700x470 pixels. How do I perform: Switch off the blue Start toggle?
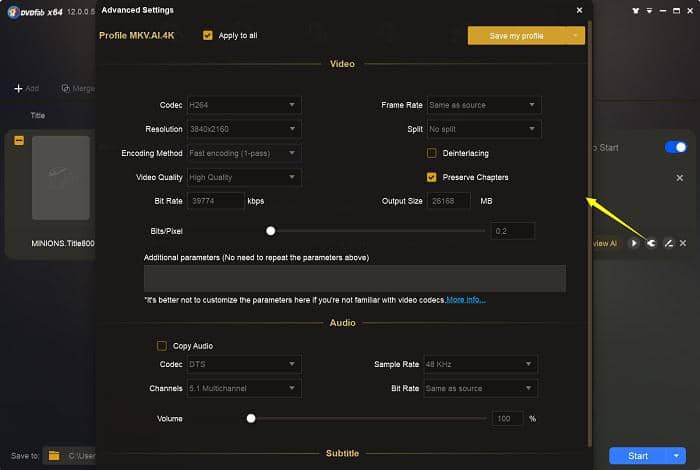coord(675,147)
